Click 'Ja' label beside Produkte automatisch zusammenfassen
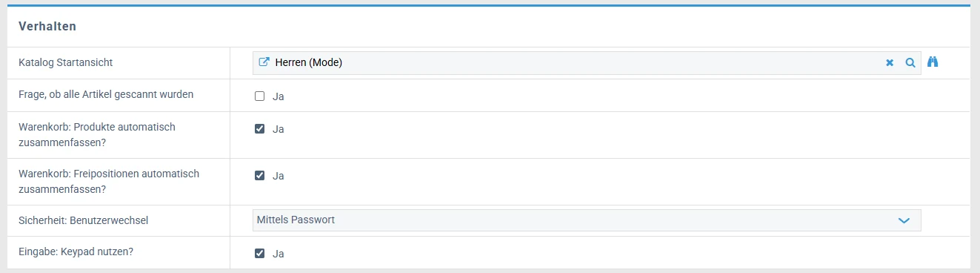The image size is (980, 273). click(x=279, y=128)
